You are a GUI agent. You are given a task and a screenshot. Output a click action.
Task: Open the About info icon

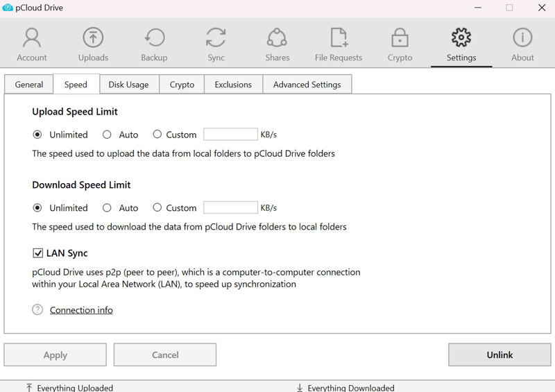coord(522,37)
